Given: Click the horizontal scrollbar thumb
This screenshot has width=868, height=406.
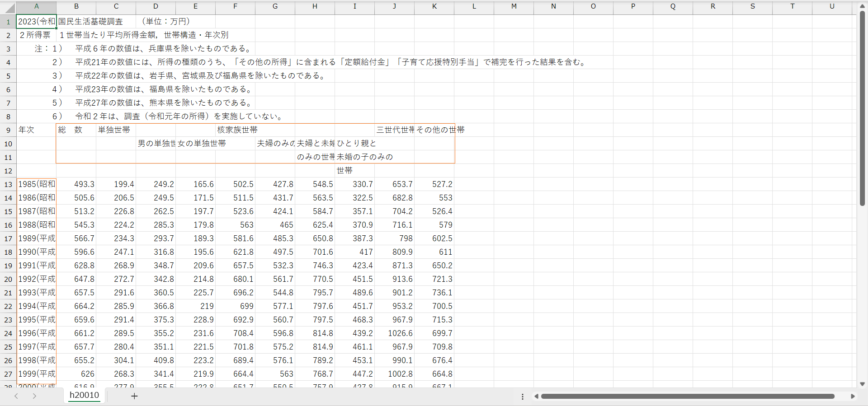Looking at the screenshot, I should [x=687, y=397].
